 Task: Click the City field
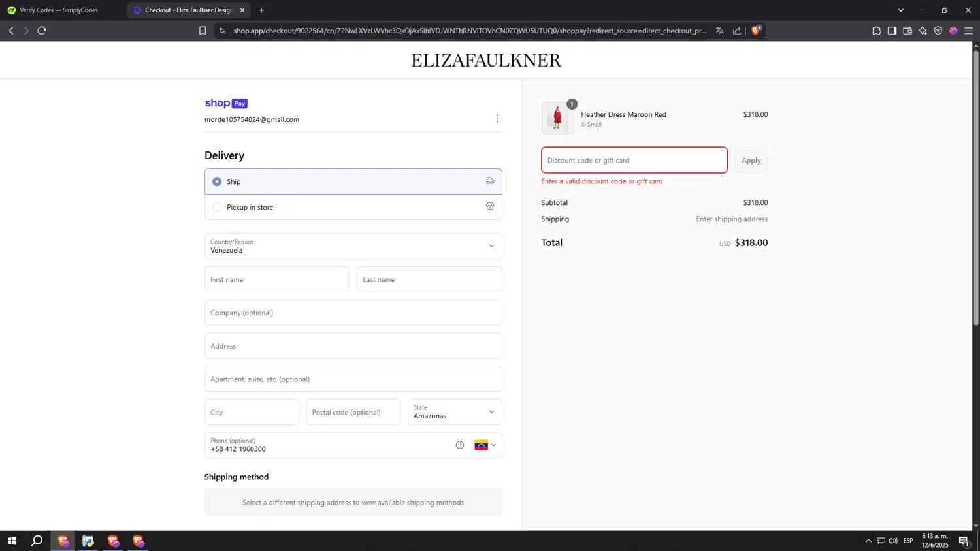(x=252, y=412)
